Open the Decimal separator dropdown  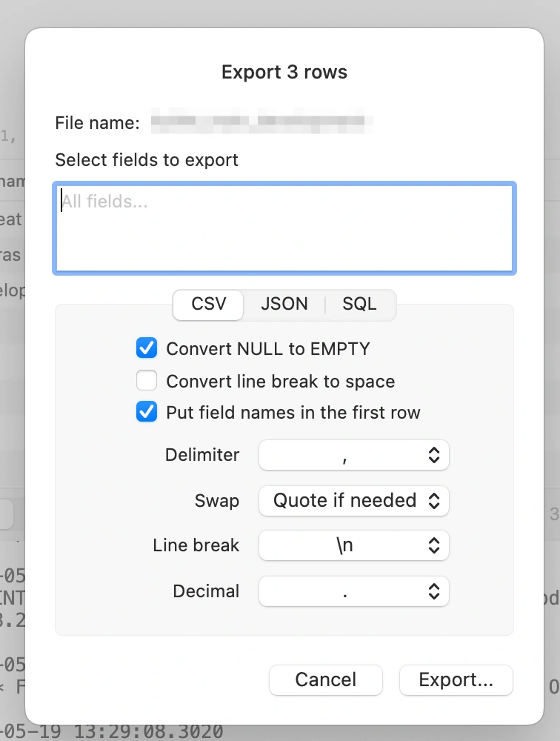pos(353,591)
